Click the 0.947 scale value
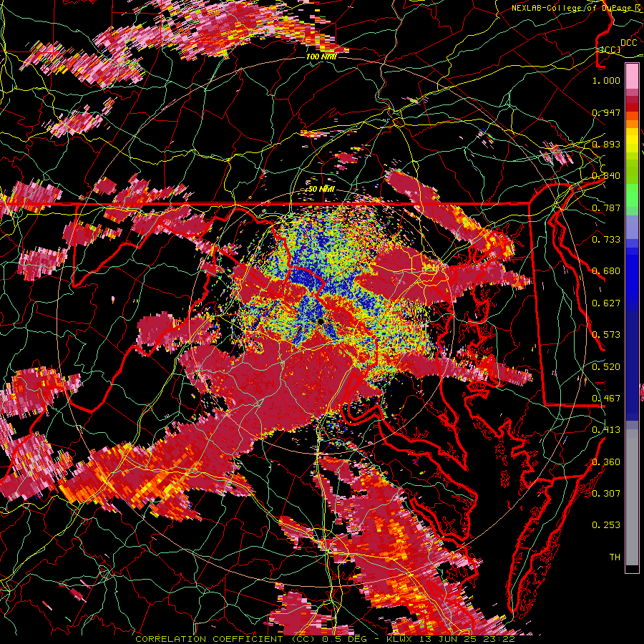This screenshot has height=644, width=644. (x=606, y=112)
